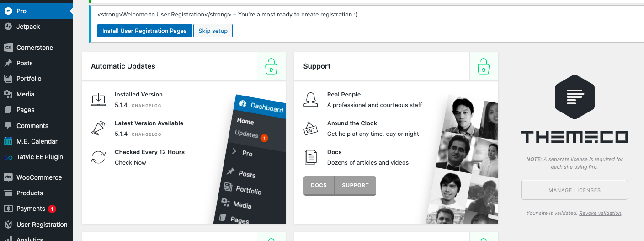Click the Themeco hexagon logo
The width and height of the screenshot is (644, 241).
(575, 97)
